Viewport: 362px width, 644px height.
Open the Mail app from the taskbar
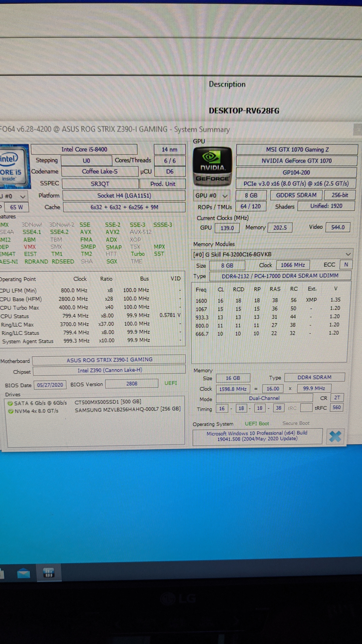24,573
